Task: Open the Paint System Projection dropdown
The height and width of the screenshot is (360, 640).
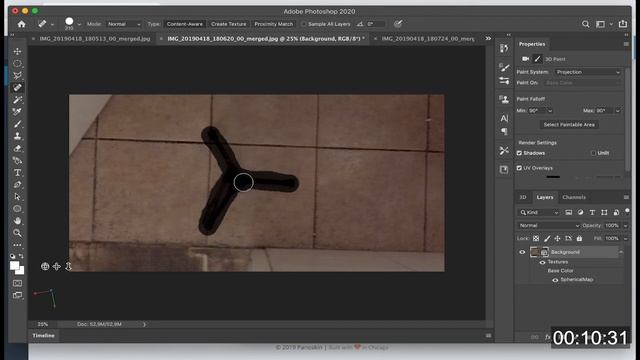Action: (x=588, y=72)
